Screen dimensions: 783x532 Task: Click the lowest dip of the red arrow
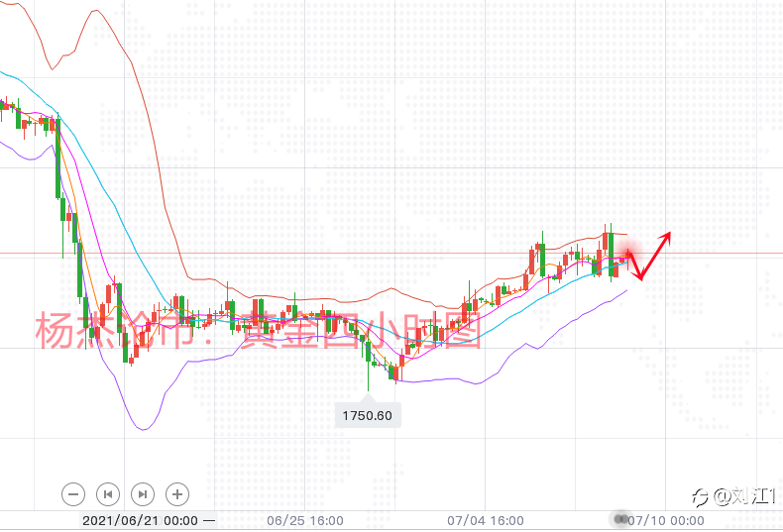(x=640, y=276)
